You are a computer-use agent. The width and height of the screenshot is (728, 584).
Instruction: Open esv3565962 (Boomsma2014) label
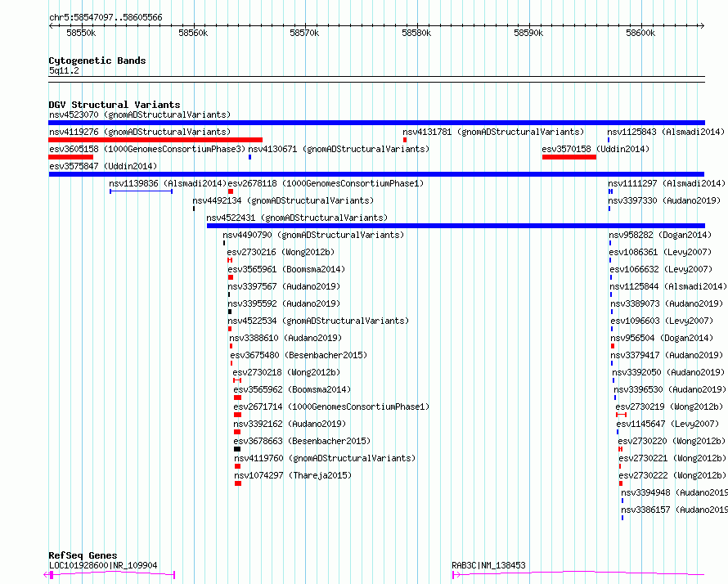coord(293,389)
